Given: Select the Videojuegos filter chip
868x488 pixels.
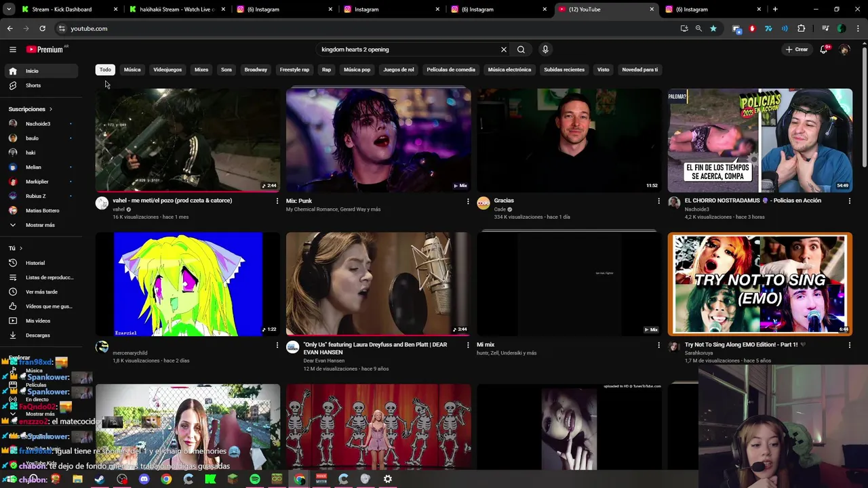Looking at the screenshot, I should [x=167, y=70].
